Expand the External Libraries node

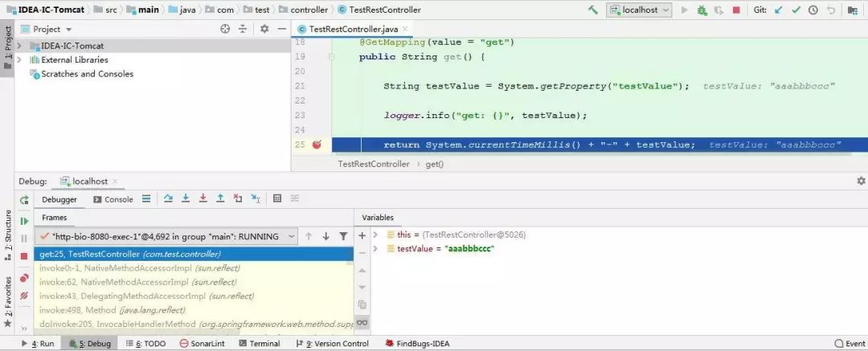coord(18,59)
